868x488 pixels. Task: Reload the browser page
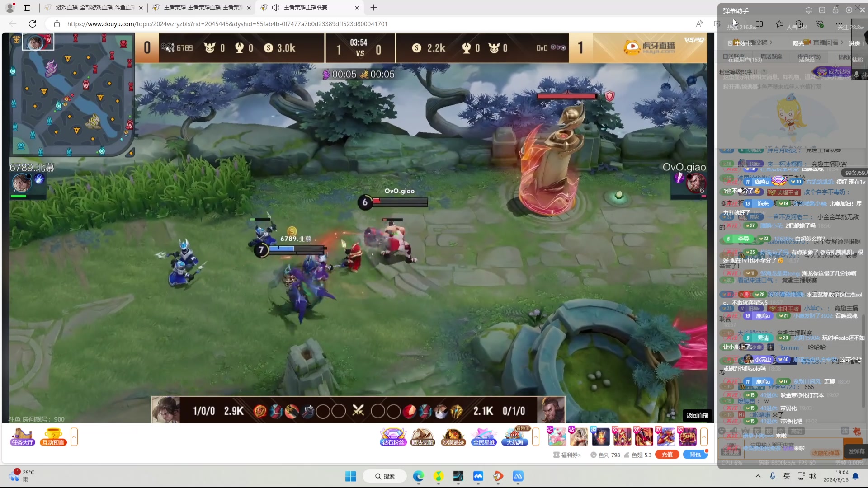33,24
